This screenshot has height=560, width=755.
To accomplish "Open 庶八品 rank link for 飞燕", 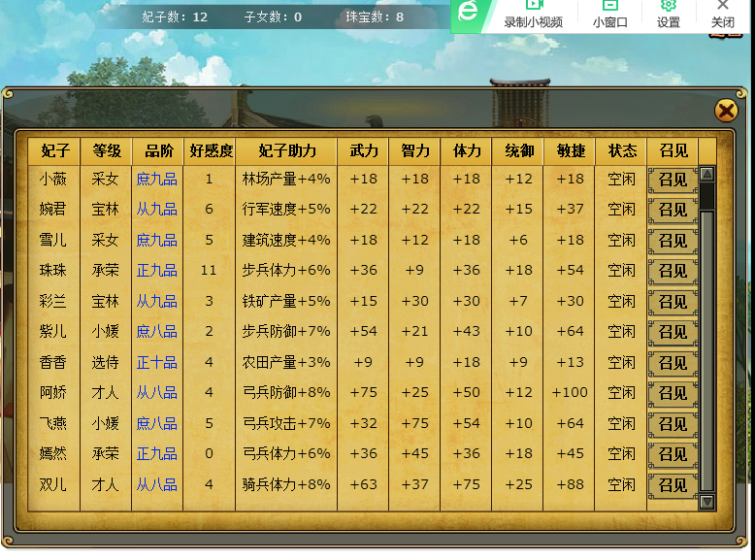I will (x=156, y=424).
